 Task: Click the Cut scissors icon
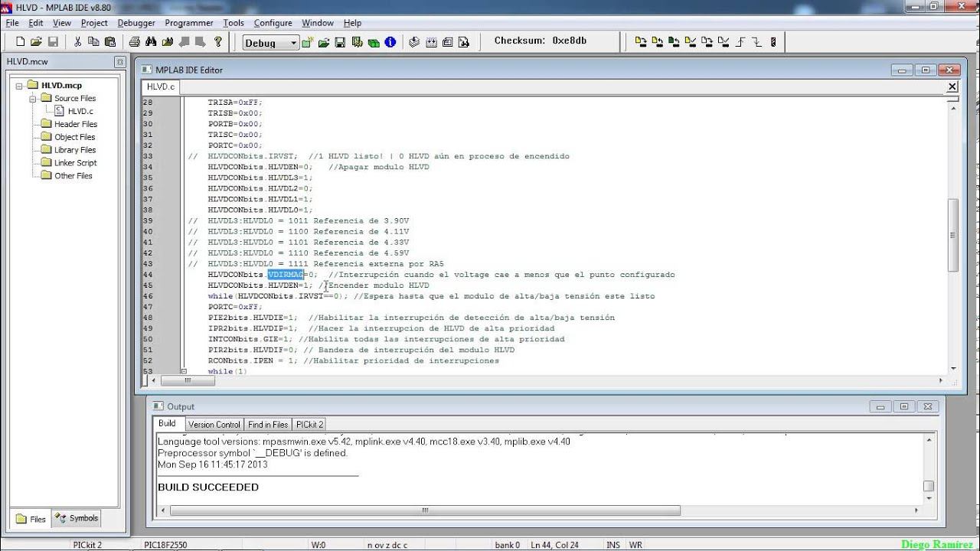point(77,42)
